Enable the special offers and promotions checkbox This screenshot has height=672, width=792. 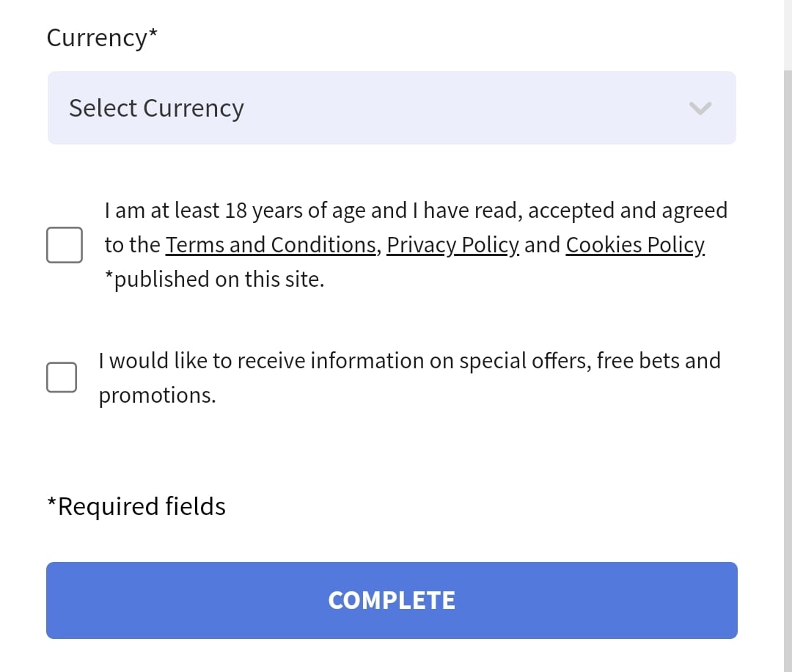click(62, 377)
